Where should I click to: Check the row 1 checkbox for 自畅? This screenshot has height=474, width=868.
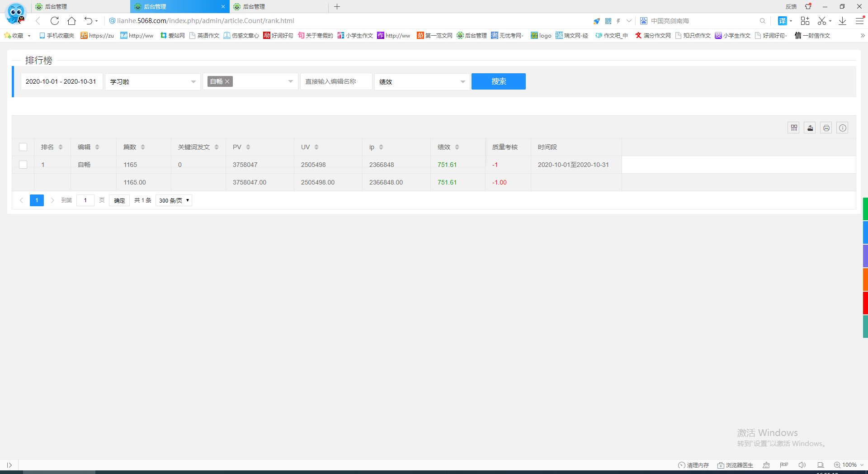click(x=23, y=165)
